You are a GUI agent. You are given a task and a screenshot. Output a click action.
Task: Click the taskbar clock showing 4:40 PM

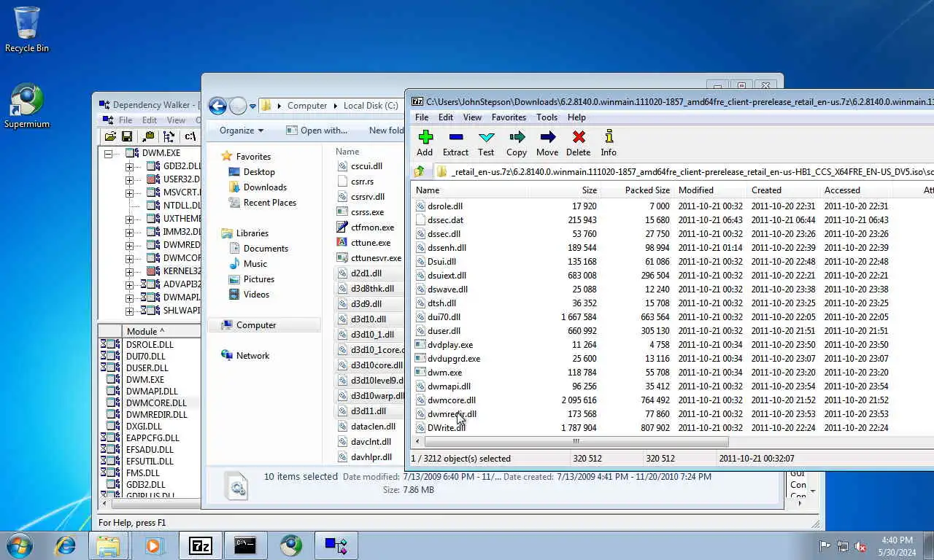[x=897, y=546]
